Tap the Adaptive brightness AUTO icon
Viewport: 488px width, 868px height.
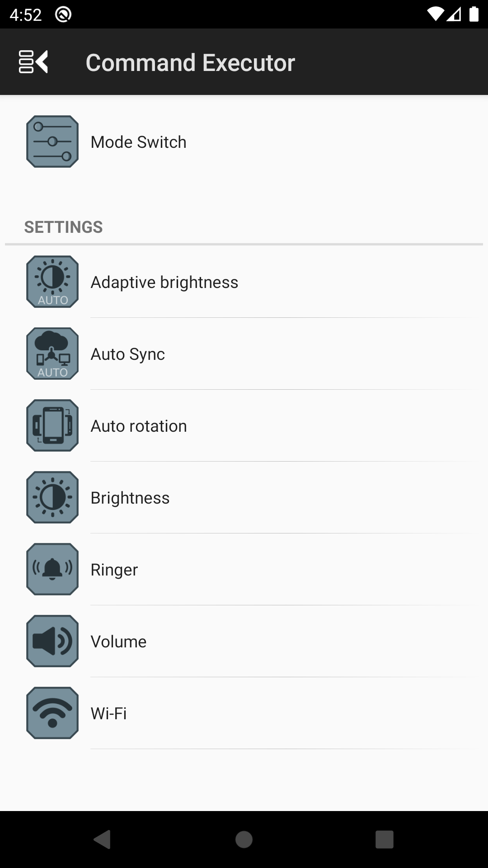52,282
